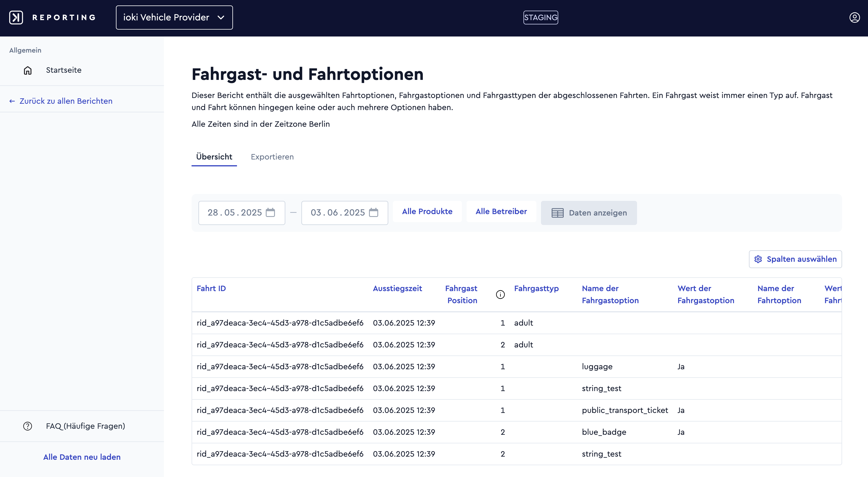
Task: Click the Name der Fahrgastoption column header
Action: pos(610,295)
